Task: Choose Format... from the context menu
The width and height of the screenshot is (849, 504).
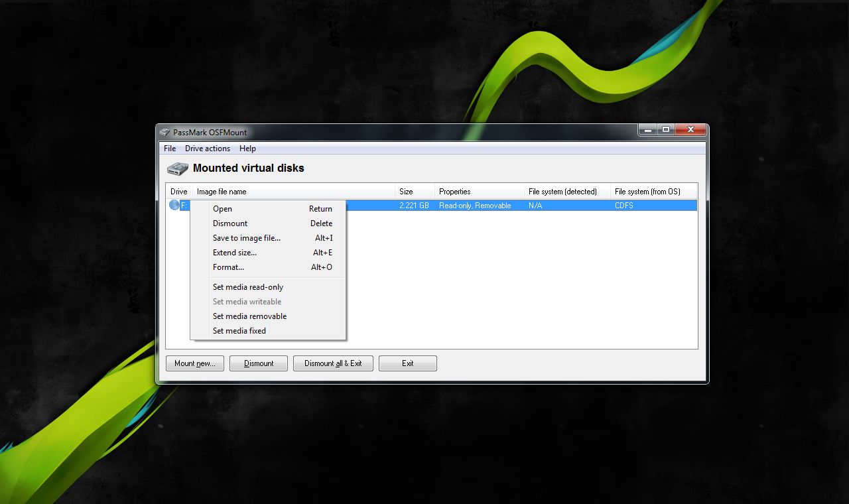Action: pyautogui.click(x=268, y=267)
